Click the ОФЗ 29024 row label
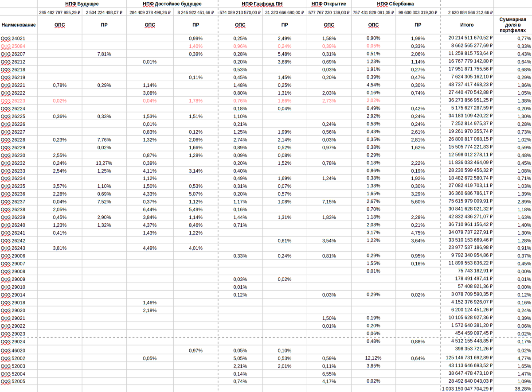This screenshot has height=392, width=532. (13, 342)
